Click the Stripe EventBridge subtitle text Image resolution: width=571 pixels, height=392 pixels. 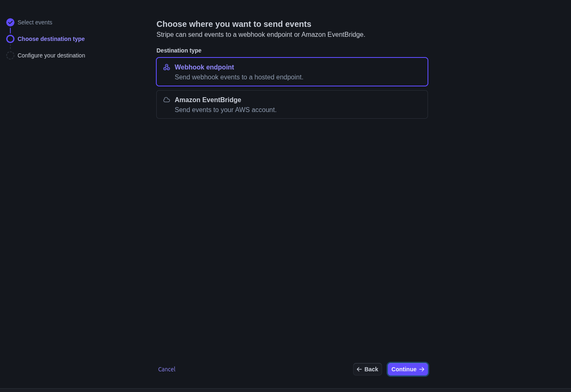pyautogui.click(x=260, y=35)
